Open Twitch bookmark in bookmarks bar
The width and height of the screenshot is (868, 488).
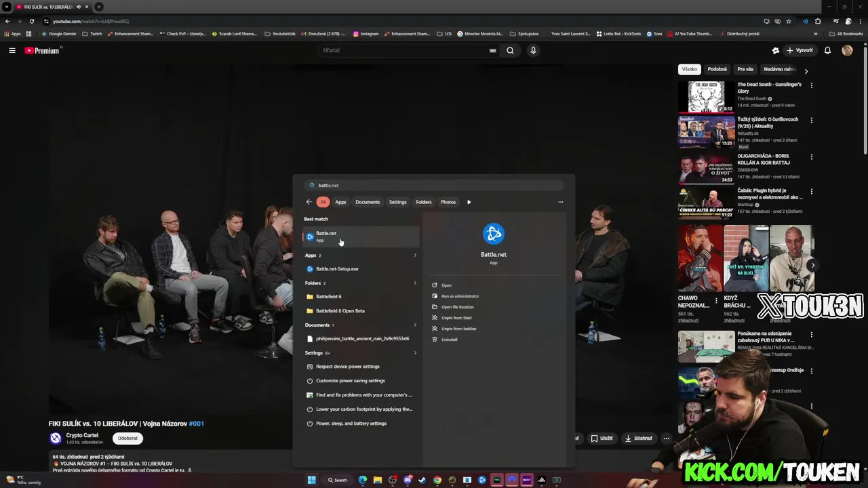[92, 33]
